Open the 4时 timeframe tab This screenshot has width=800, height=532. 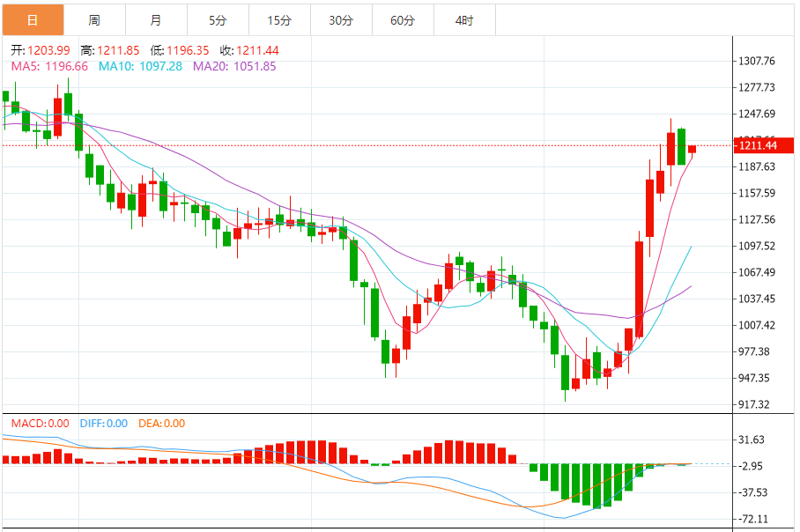tap(465, 20)
